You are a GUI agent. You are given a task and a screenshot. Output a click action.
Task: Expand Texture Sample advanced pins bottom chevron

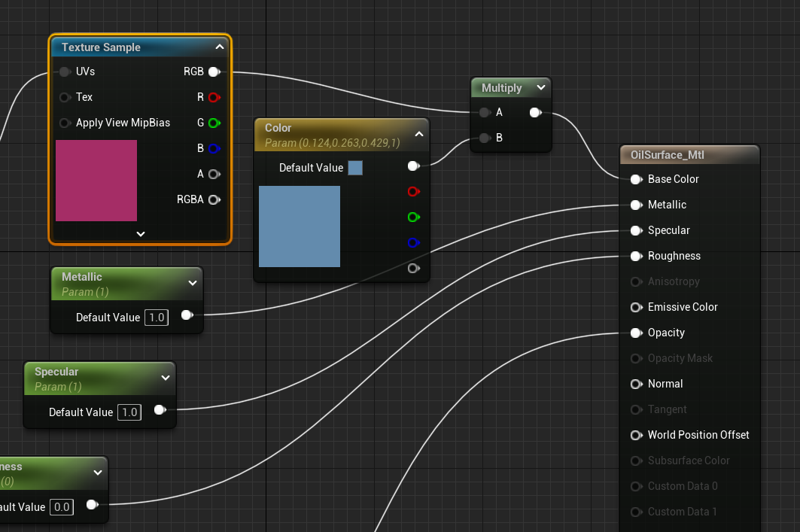point(141,234)
